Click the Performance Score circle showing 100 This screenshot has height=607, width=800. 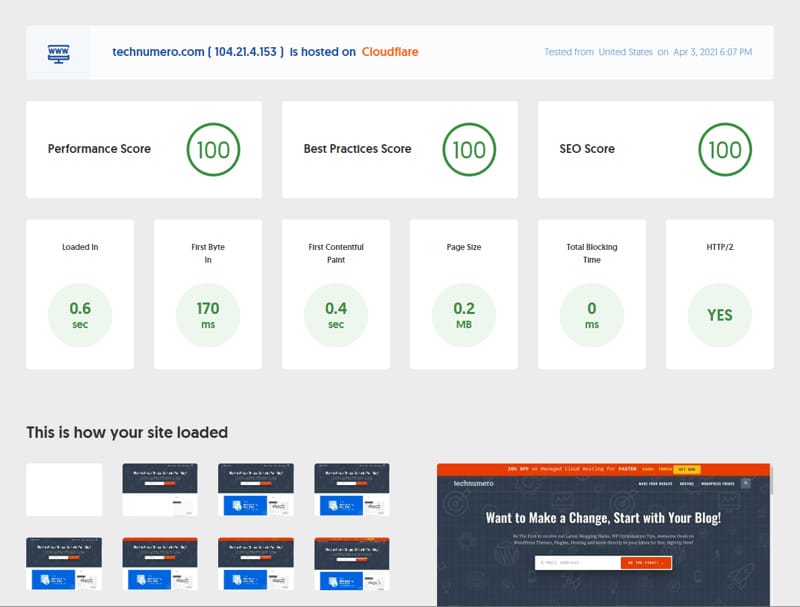tap(214, 148)
